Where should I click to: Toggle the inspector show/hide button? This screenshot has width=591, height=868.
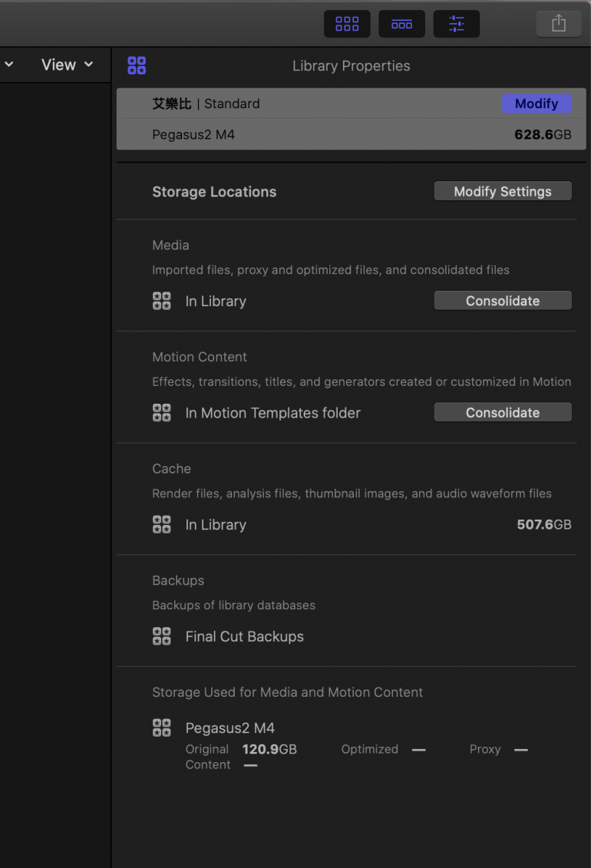(456, 24)
